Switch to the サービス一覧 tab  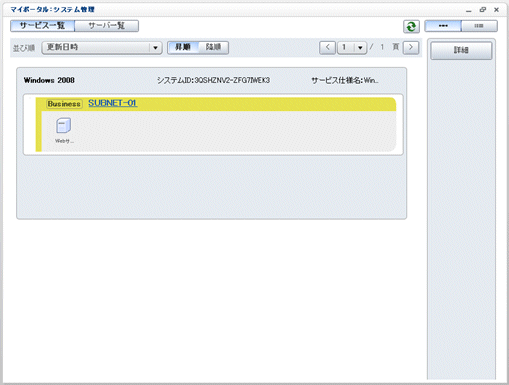(x=42, y=26)
